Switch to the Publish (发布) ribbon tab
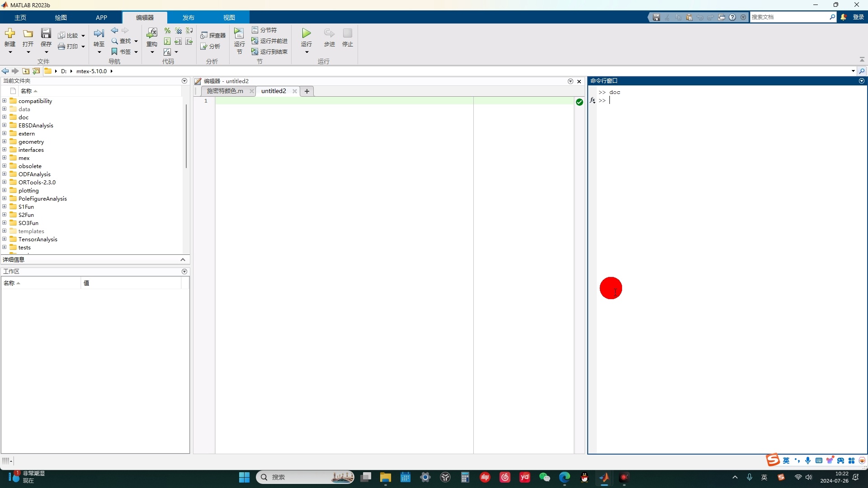The width and height of the screenshot is (868, 488). [x=188, y=18]
